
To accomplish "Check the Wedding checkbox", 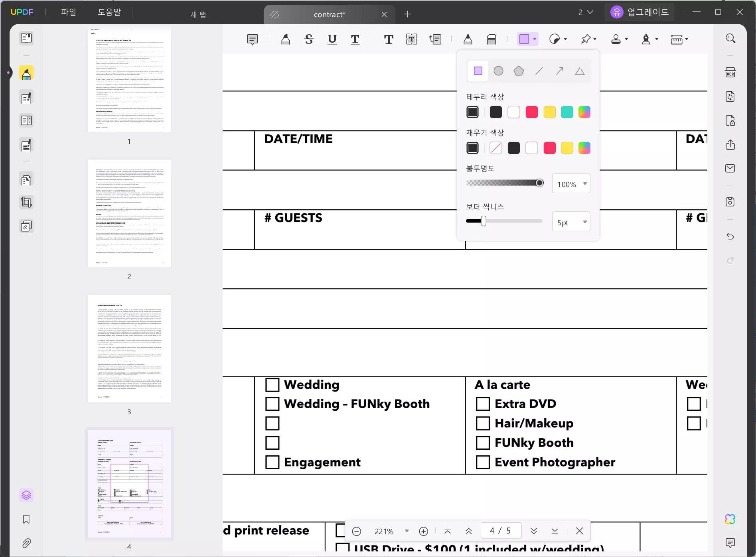I will (272, 385).
